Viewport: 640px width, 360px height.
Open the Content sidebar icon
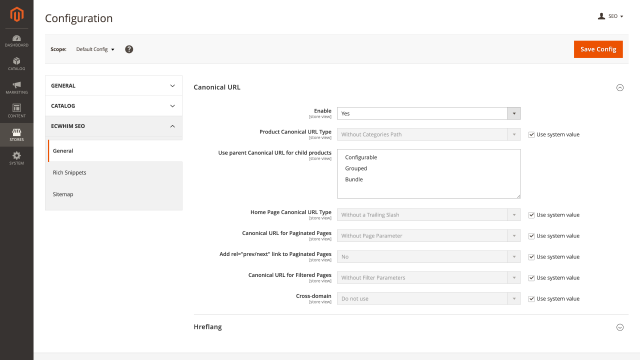coord(17,111)
